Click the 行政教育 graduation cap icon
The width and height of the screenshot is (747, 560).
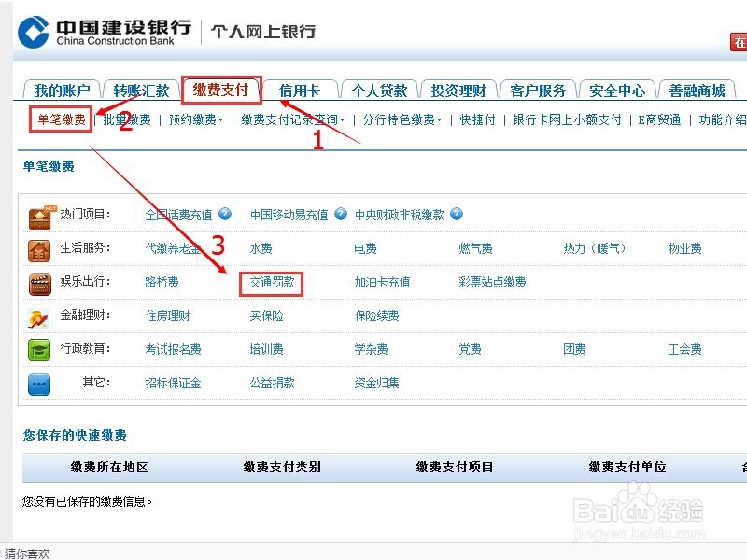(38, 350)
